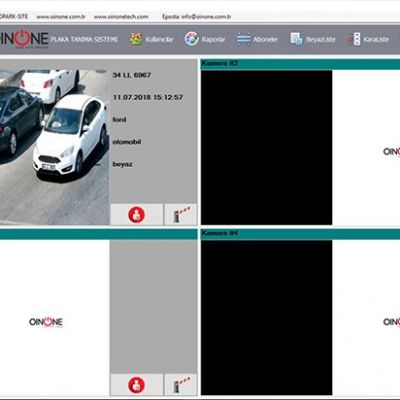
Task: Select the vehicle brand text ford
Action: [119, 120]
